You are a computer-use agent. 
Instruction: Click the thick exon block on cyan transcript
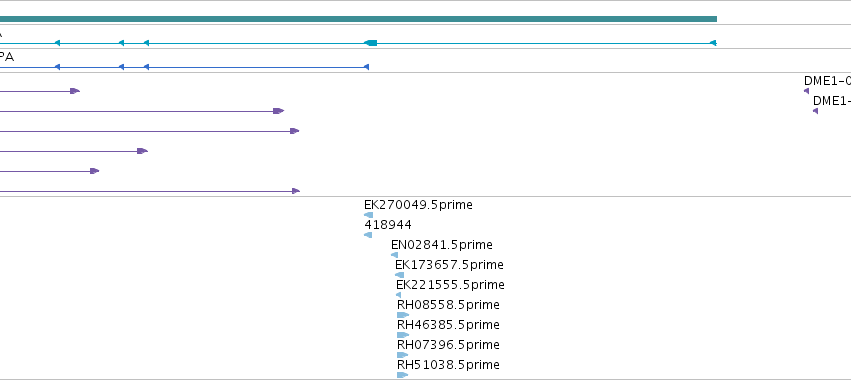coord(371,43)
